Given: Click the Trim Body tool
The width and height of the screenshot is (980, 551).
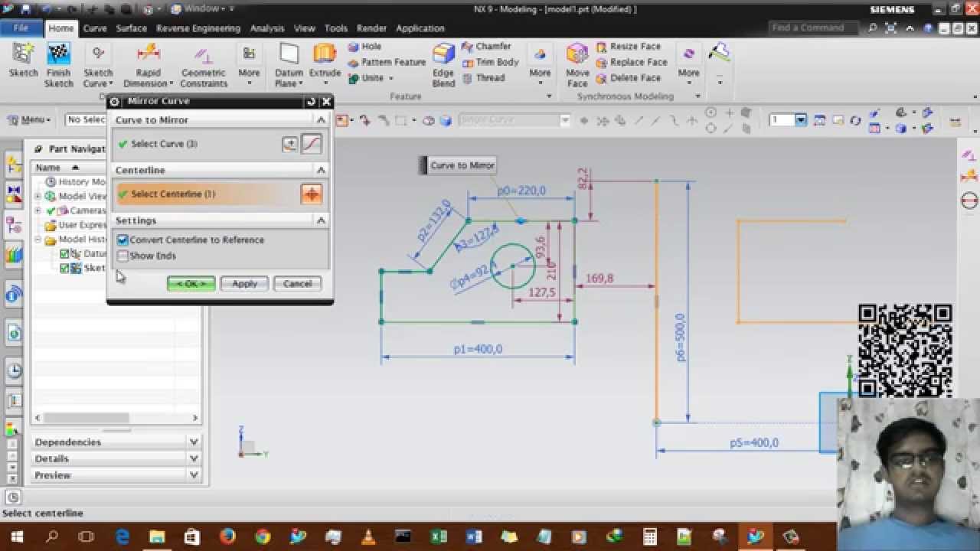Looking at the screenshot, I should [490, 62].
